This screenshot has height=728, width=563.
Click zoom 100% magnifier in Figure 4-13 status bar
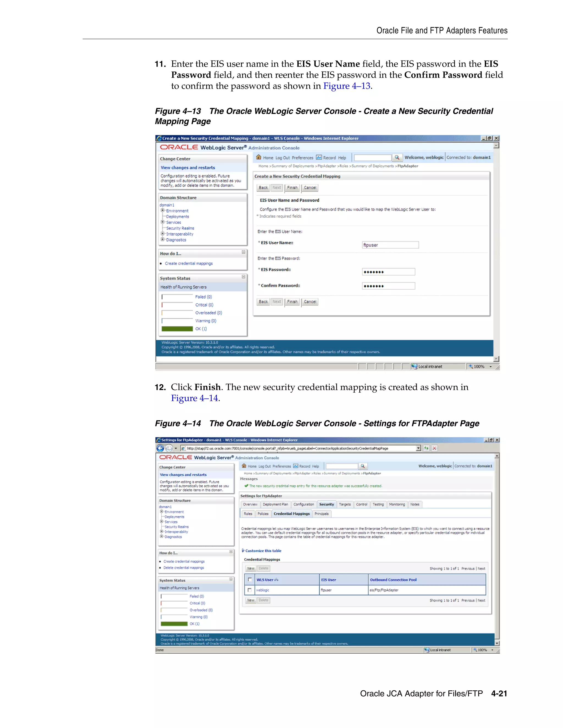pos(471,366)
